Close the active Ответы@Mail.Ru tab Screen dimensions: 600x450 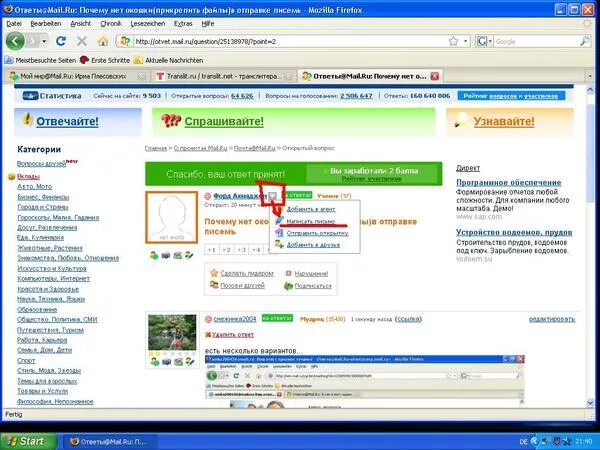[435, 76]
